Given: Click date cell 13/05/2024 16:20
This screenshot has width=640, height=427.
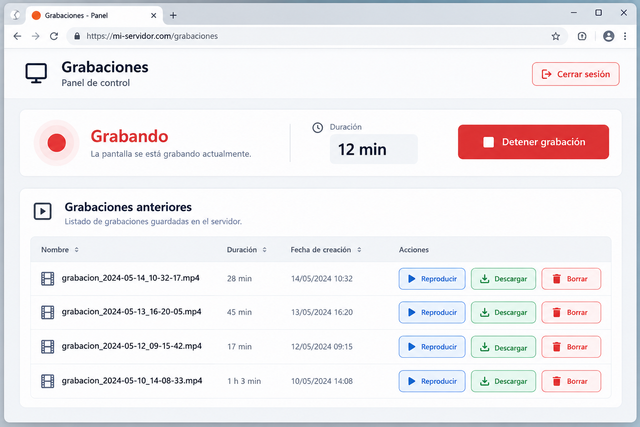Looking at the screenshot, I should [x=322, y=312].
